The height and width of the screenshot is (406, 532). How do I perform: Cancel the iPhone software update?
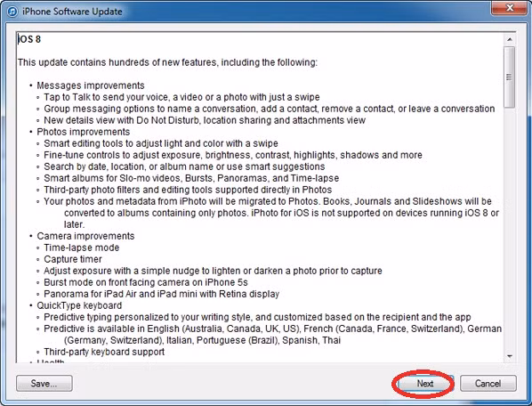pyautogui.click(x=488, y=383)
